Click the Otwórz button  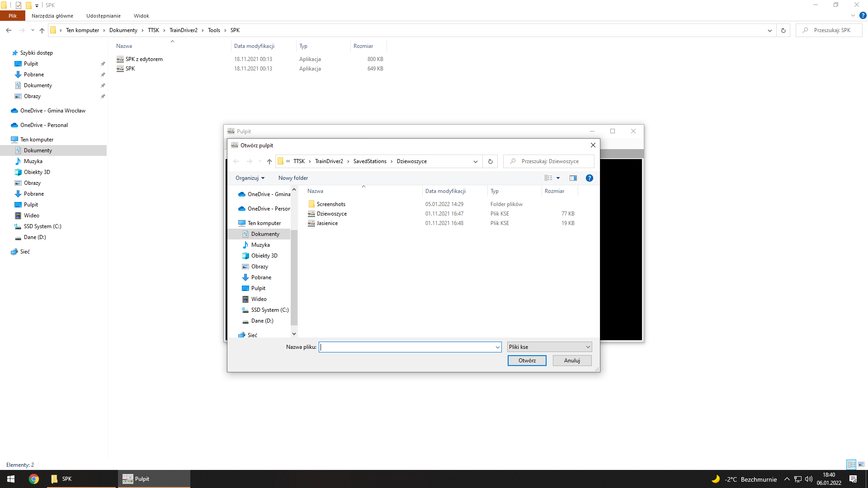[x=527, y=361]
